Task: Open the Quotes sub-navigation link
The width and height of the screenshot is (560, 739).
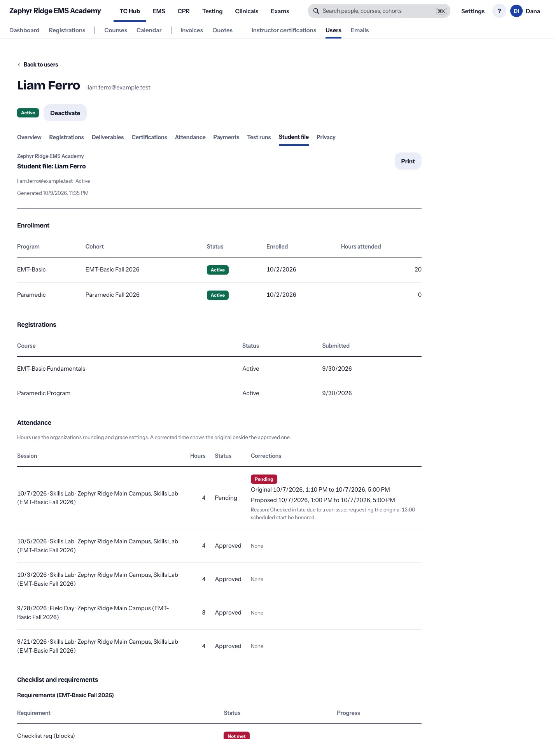Action: [x=222, y=30]
